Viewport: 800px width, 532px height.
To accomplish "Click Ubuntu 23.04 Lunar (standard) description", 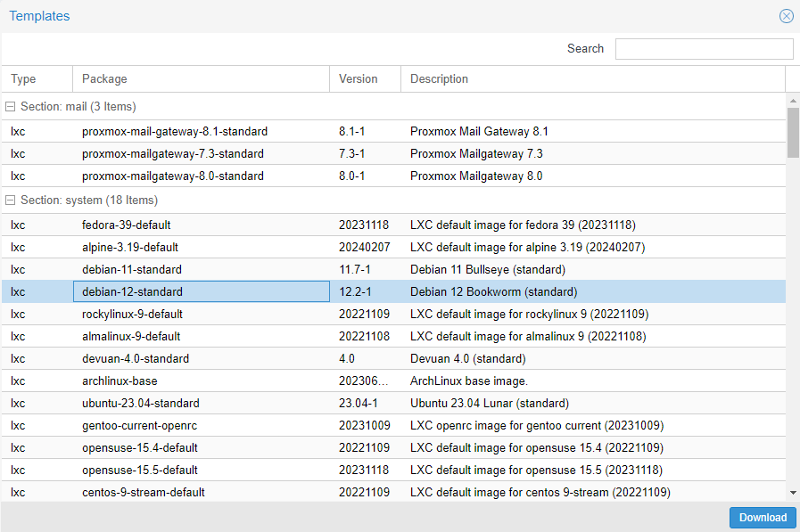I will pos(490,404).
